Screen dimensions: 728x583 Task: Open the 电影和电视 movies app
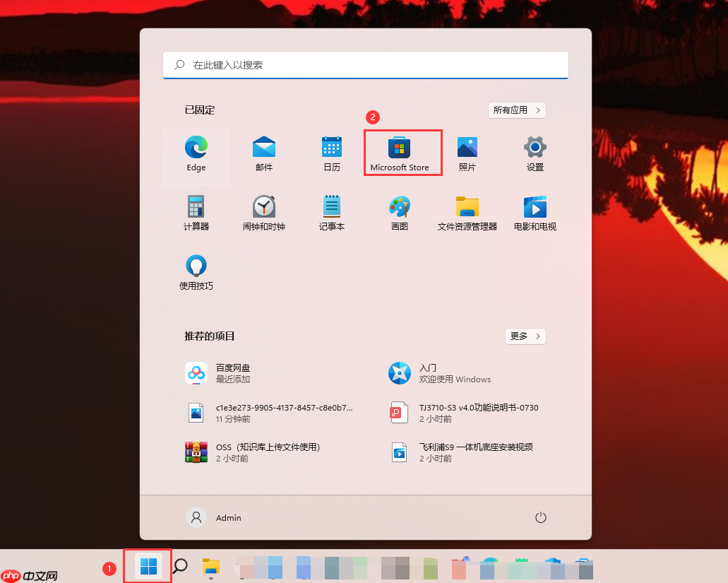535,212
